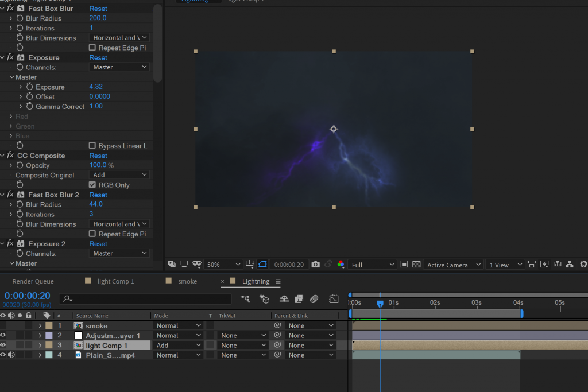Hide the Adjustment Layer 1 eye toggle
The height and width of the screenshot is (392, 588).
pyautogui.click(x=3, y=335)
